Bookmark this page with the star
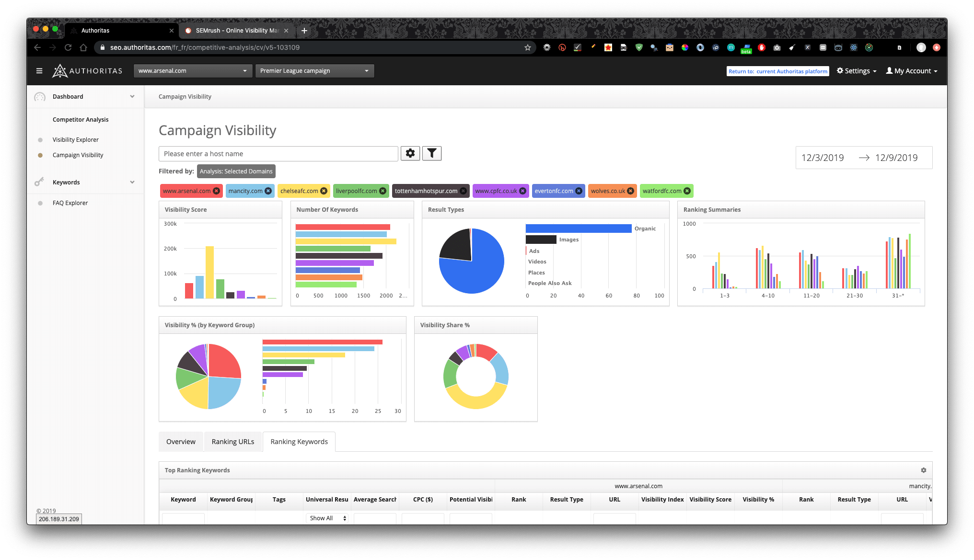 click(x=528, y=47)
